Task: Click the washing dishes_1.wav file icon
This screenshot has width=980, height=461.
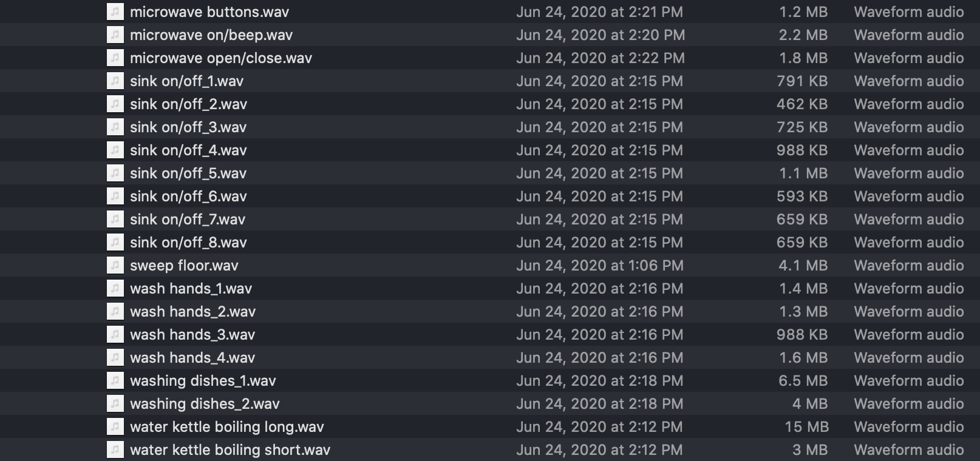Action: tap(115, 381)
